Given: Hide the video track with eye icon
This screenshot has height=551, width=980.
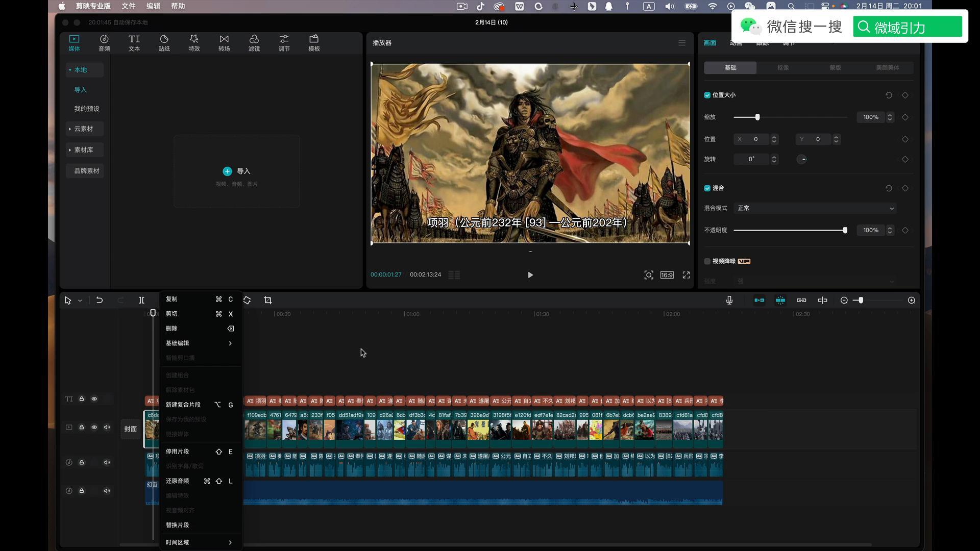Looking at the screenshot, I should tap(94, 428).
